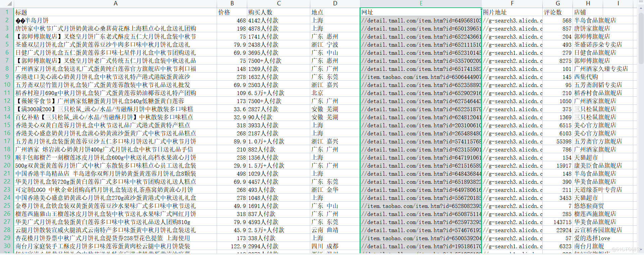This screenshot has height=255, width=644.
Task: Click the 标题 header cell
Action: pos(115,12)
